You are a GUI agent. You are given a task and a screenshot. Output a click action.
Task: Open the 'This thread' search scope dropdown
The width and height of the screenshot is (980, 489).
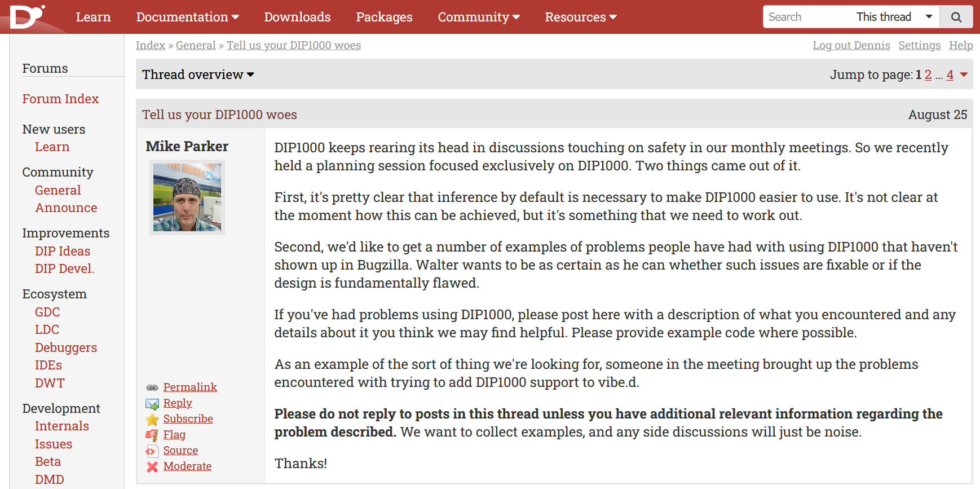895,17
